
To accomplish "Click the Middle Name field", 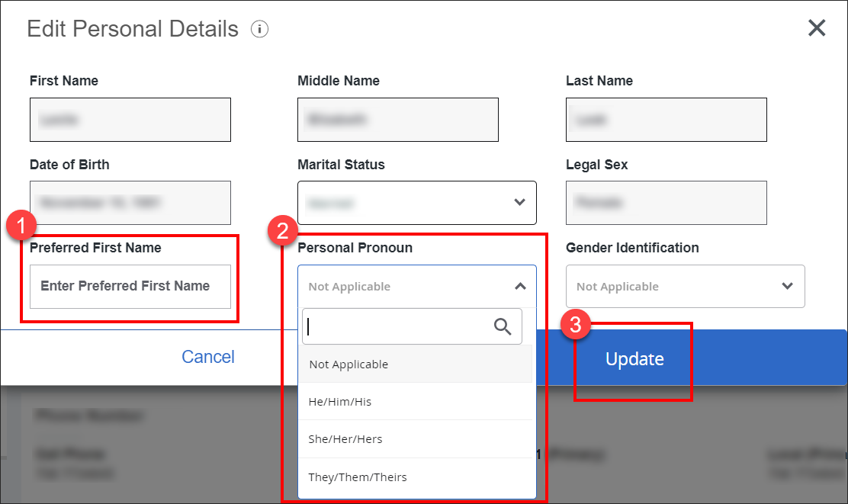I will pyautogui.click(x=397, y=120).
